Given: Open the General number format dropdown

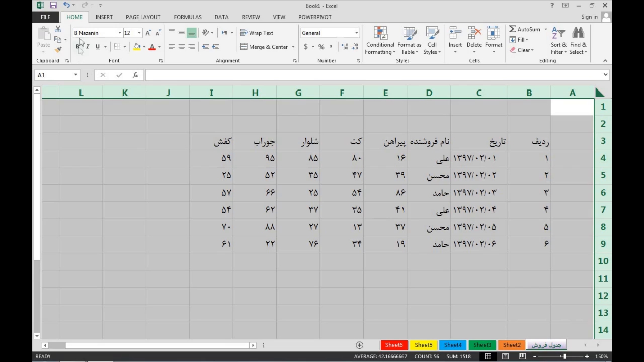Looking at the screenshot, I should [x=356, y=33].
